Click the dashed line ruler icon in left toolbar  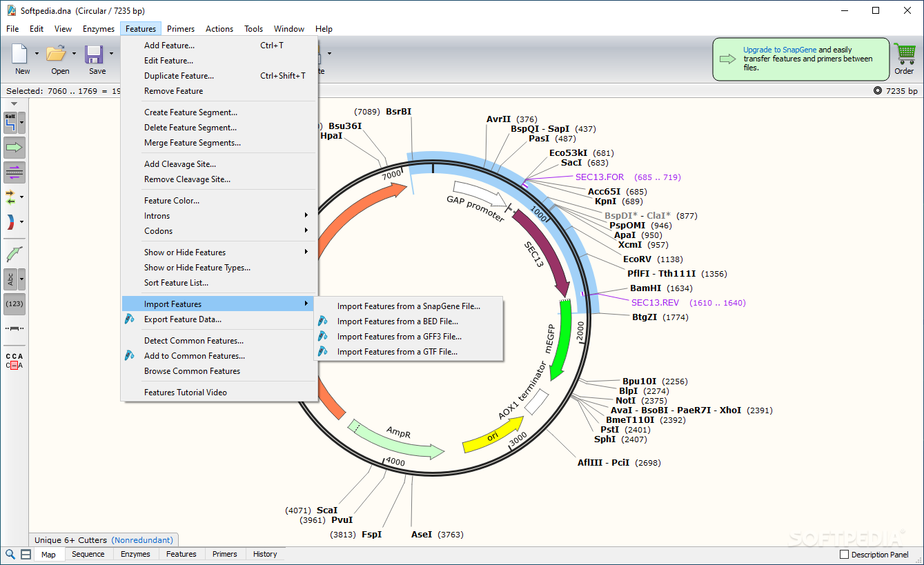click(x=14, y=328)
